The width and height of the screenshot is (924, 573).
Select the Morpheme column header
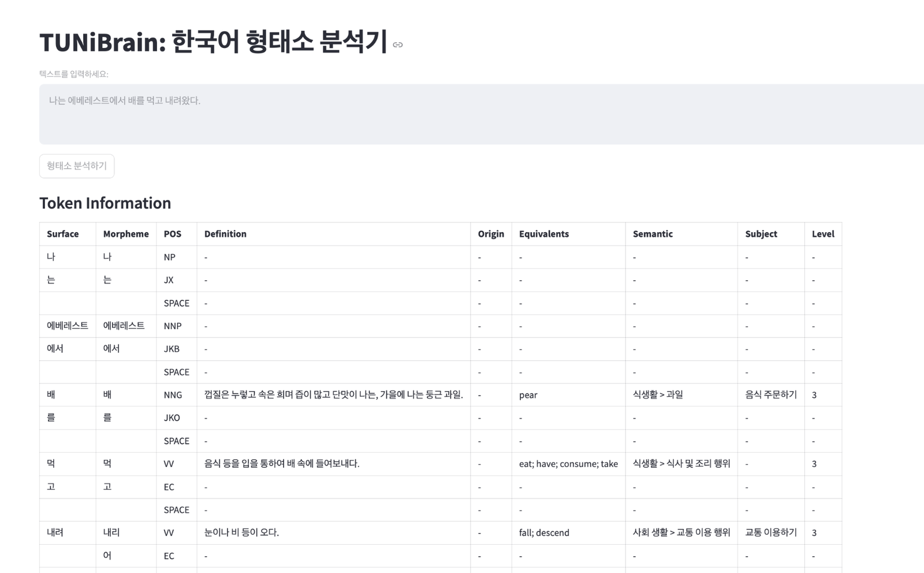tap(125, 234)
